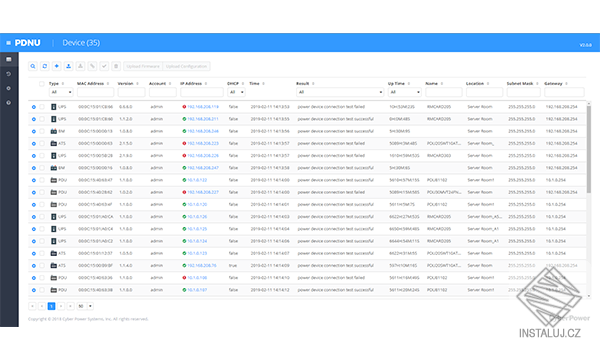The width and height of the screenshot is (600, 360).
Task: Tick the checkbox on row 192.168.208.119
Action: (x=42, y=107)
